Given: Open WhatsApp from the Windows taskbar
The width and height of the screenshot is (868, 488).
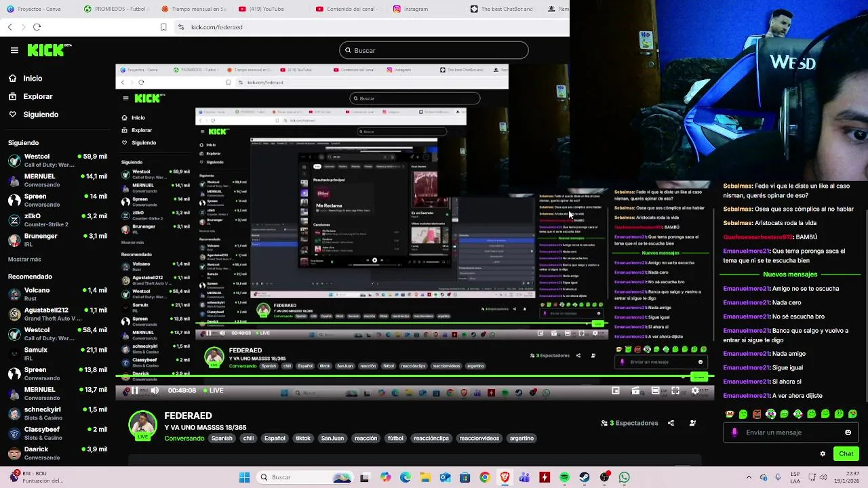Looking at the screenshot, I should pyautogui.click(x=625, y=477).
